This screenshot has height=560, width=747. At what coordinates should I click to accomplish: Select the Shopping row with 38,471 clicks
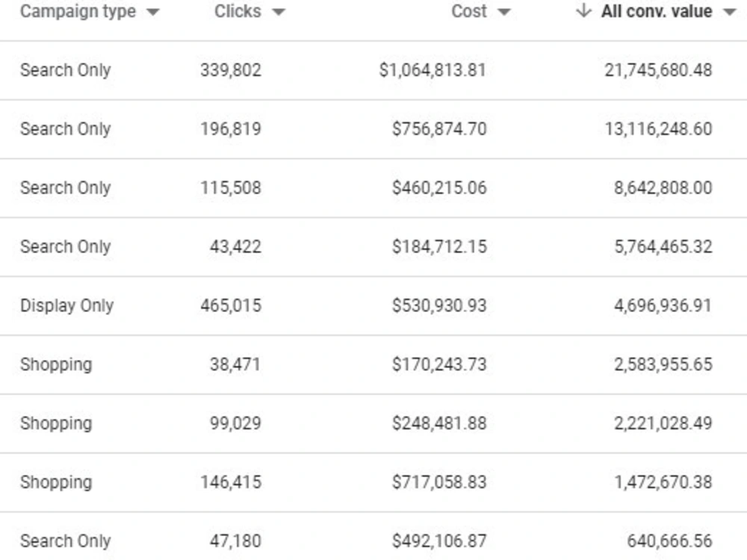[x=373, y=365]
